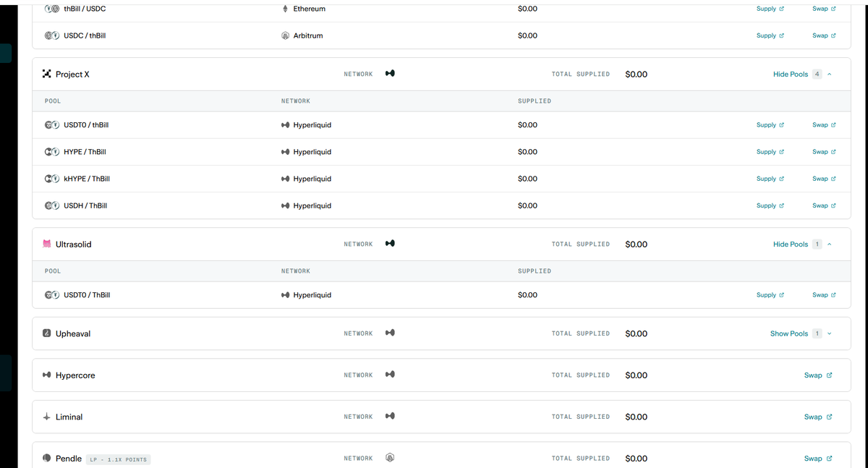The image size is (868, 468).
Task: Click the SUPPLIED column header in Ultrasolid table
Action: [x=535, y=271]
